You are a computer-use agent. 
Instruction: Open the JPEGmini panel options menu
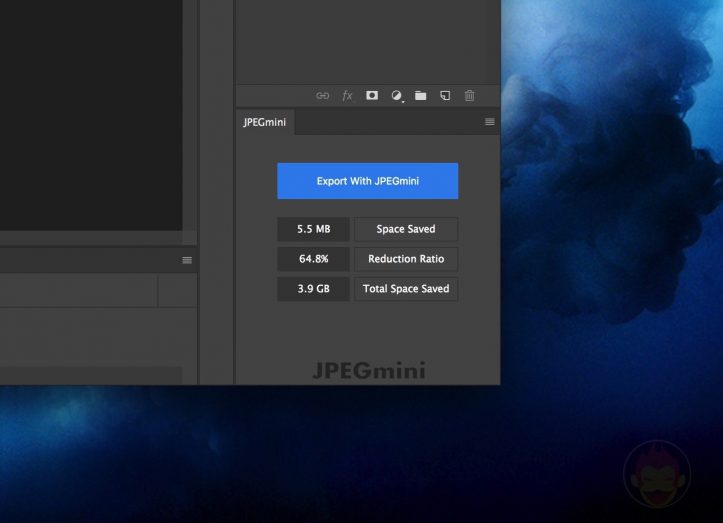point(490,122)
